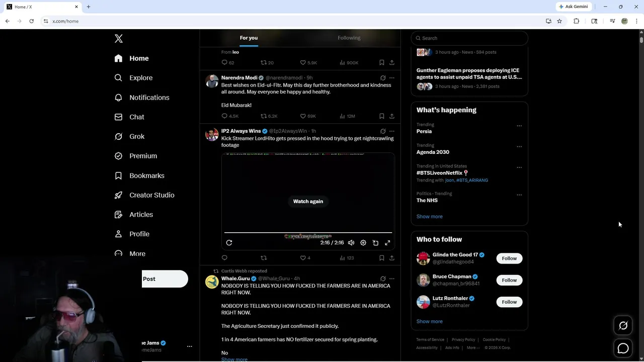Viewport: 644px width, 362px height.
Task: Open the #BTS_ARIRANG trending link
Action: click(x=472, y=180)
